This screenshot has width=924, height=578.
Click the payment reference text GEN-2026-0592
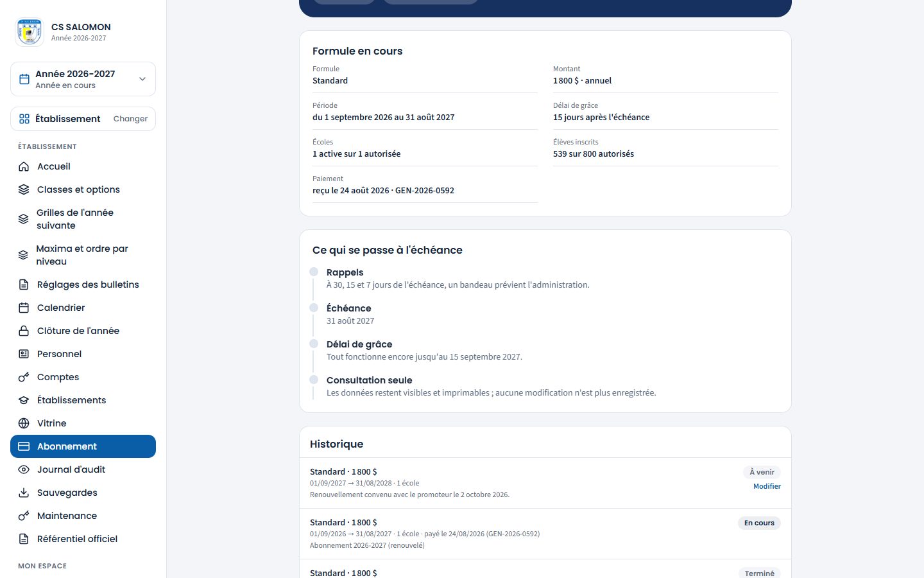click(425, 191)
